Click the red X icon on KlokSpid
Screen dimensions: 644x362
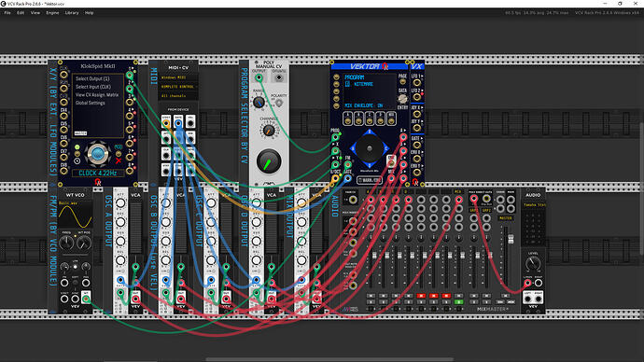tap(119, 160)
